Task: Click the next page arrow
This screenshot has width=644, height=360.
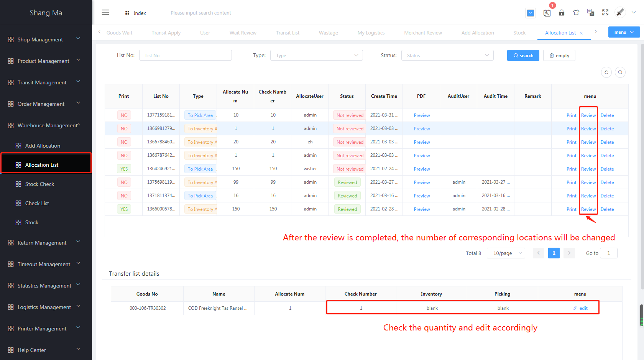Action: point(569,253)
